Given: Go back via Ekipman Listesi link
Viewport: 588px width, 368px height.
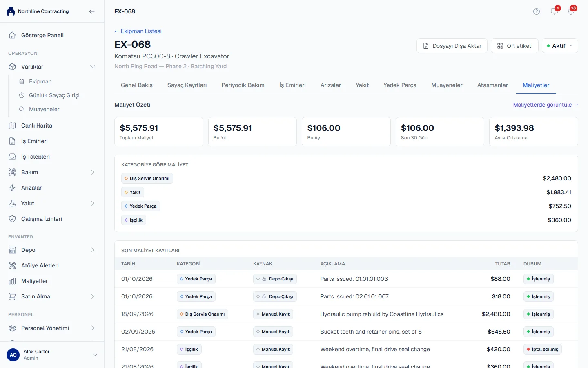Looking at the screenshot, I should pyautogui.click(x=138, y=31).
